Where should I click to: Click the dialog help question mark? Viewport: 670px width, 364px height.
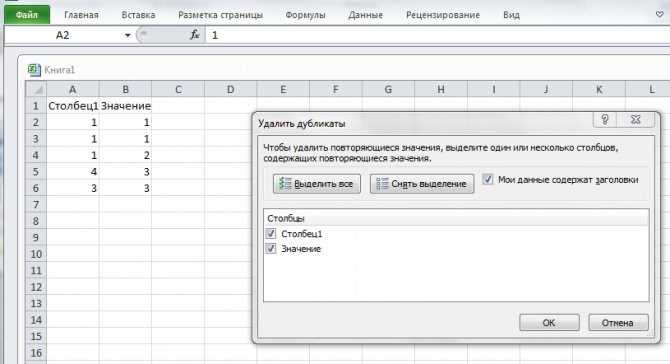tap(605, 120)
